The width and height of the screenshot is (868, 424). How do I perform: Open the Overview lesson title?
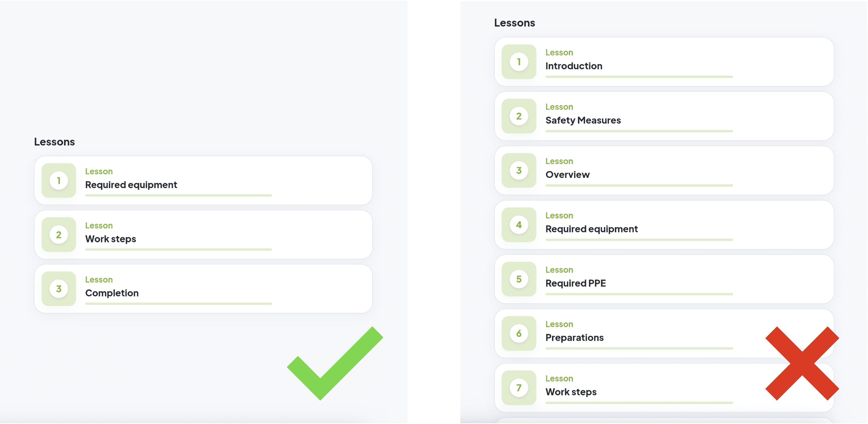pos(568,175)
